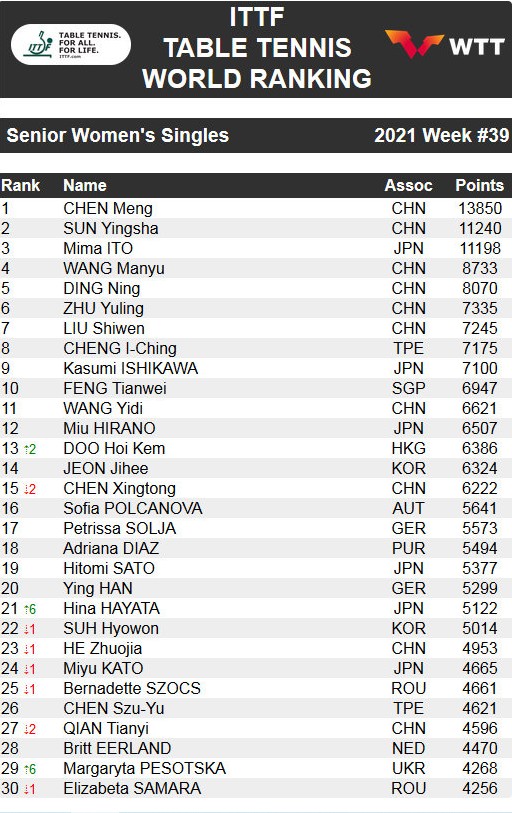The width and height of the screenshot is (512, 813).
Task: Click green up arrow beside DOO Hoi Kem
Action: pos(30,449)
